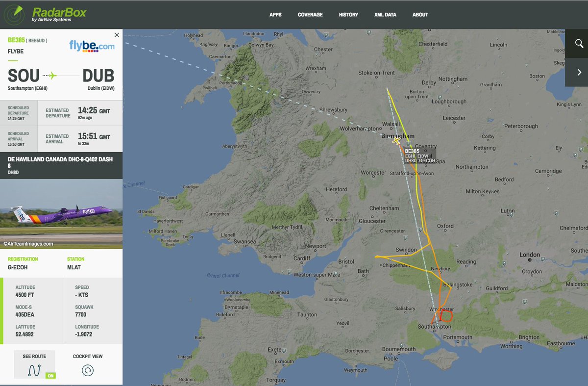This screenshot has height=386, width=588.
Task: Click the MLAT station value
Action: pos(74,267)
